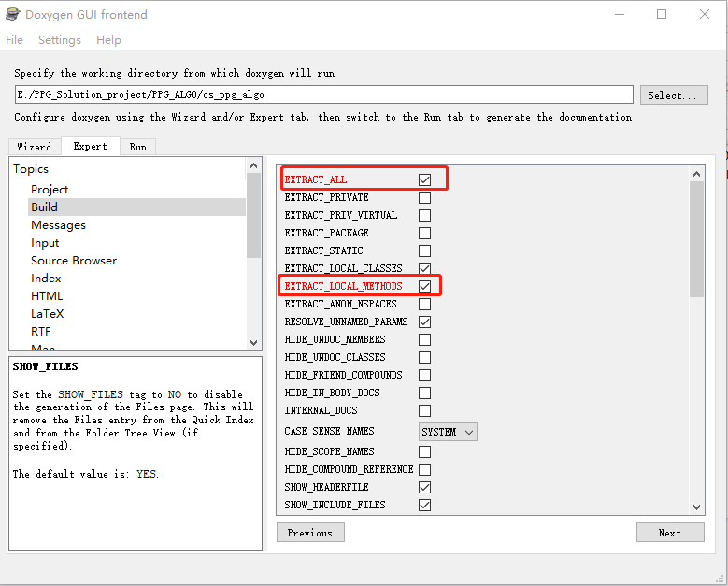728x586 pixels.
Task: Enable the EXTRACT_PRIVATE checkbox
Action: pos(424,198)
